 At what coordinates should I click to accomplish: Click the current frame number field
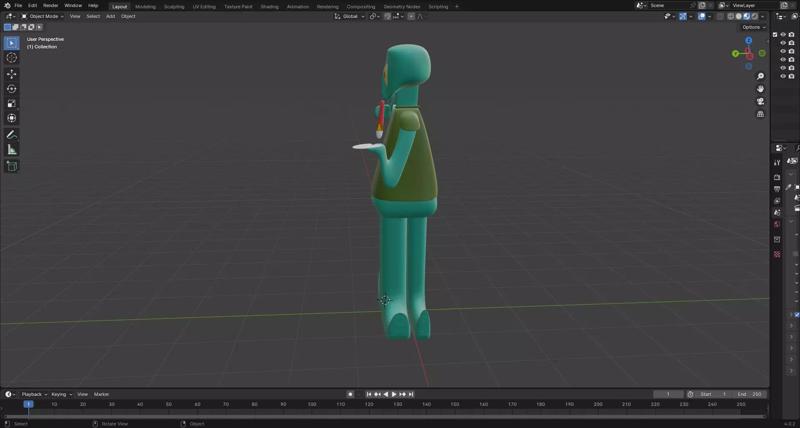tap(668, 394)
